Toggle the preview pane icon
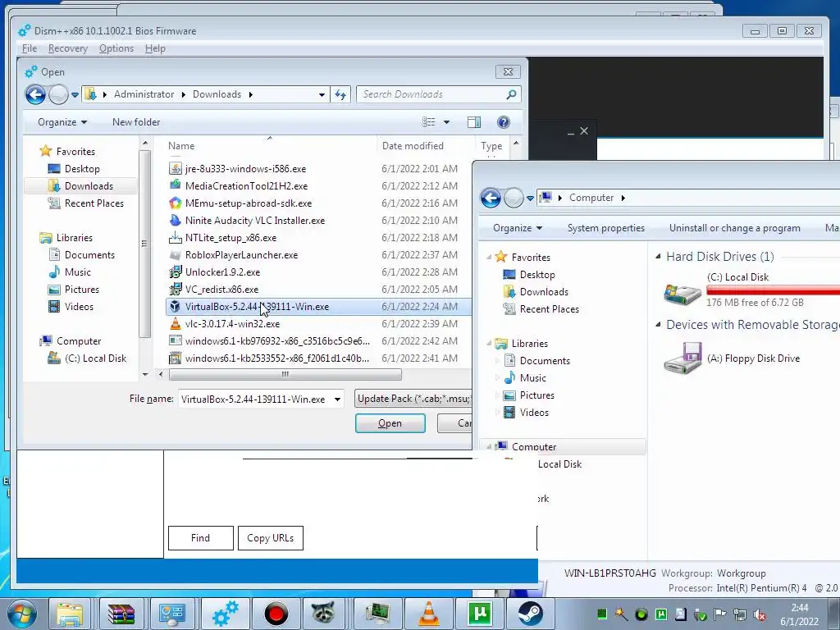Image resolution: width=840 pixels, height=630 pixels. coord(474,122)
